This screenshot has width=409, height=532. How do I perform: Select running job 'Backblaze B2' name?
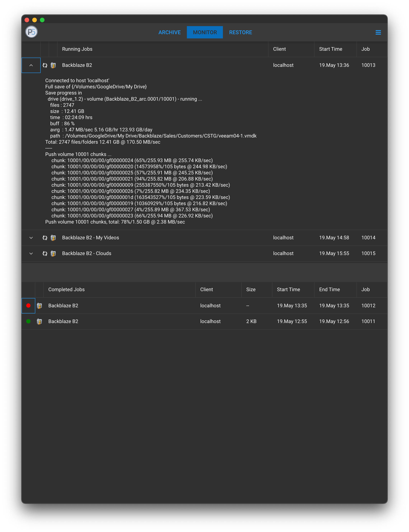[x=77, y=65]
